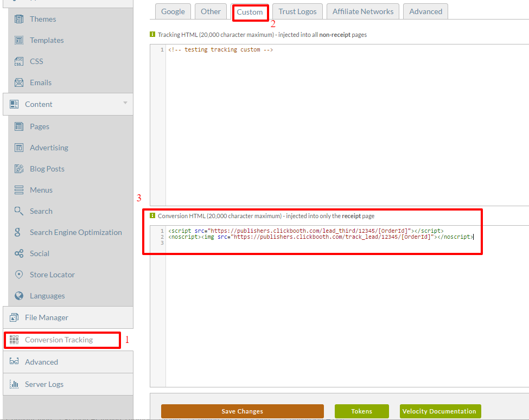Switch to the Other tab
529x420 pixels.
click(211, 11)
